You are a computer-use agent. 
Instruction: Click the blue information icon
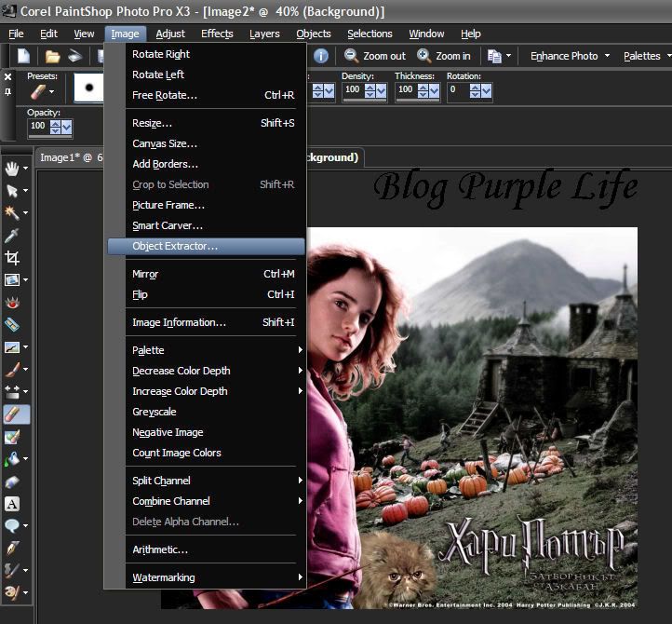pos(320,56)
